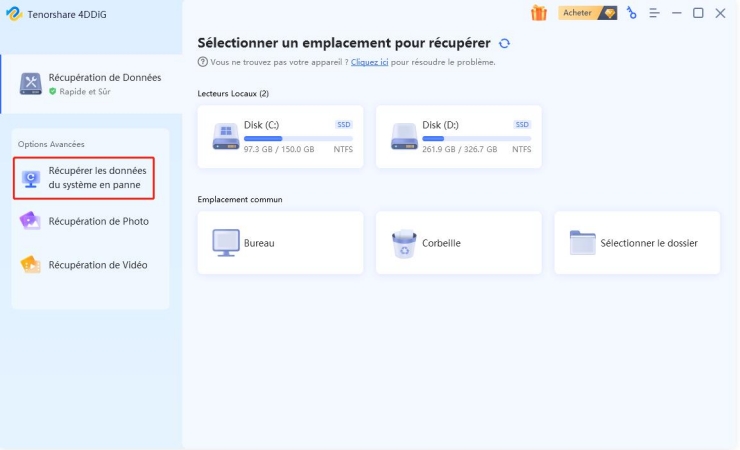The image size is (740, 450).
Task: Follow the 'Cliquez ici' link
Action: (370, 62)
